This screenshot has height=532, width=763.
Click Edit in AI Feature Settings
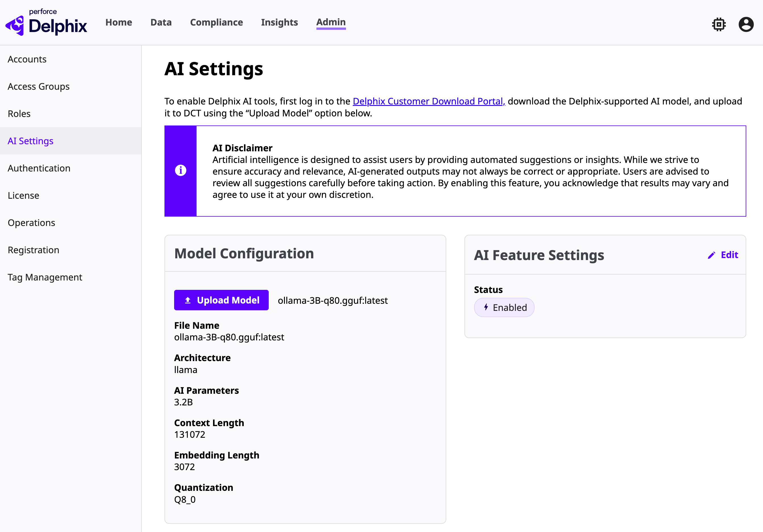click(723, 255)
